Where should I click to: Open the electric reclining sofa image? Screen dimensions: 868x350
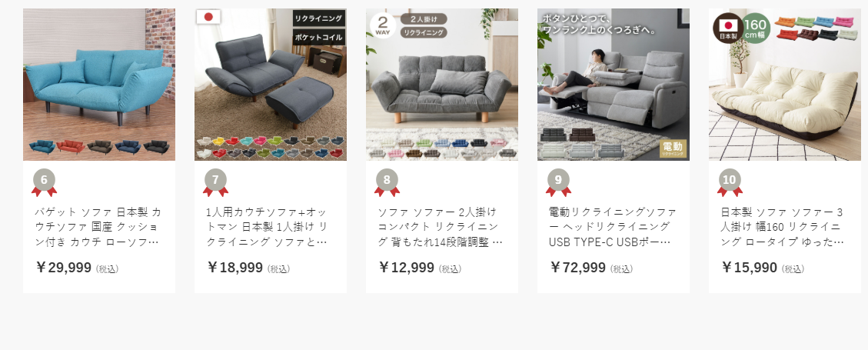coord(614,84)
